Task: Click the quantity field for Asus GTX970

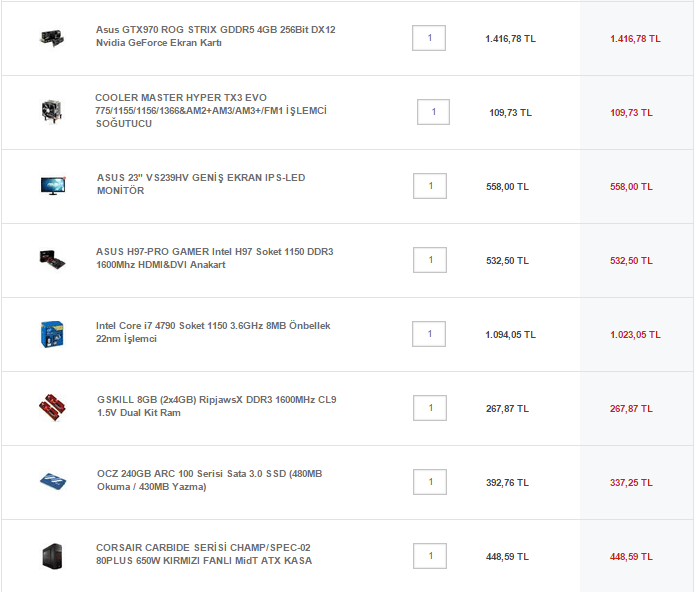Action: pyautogui.click(x=429, y=38)
